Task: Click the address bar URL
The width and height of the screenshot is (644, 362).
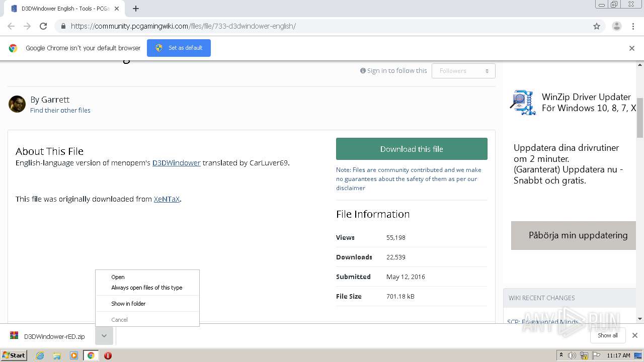Action: point(183,26)
